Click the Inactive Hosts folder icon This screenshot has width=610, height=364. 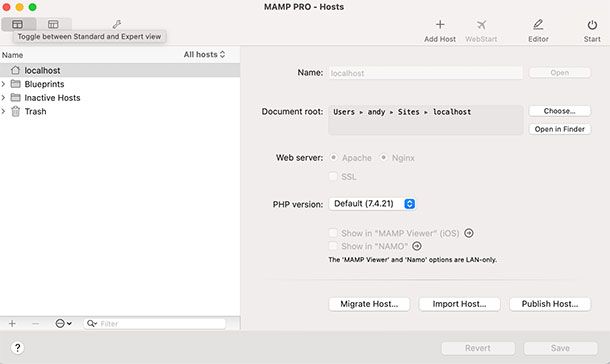point(16,98)
